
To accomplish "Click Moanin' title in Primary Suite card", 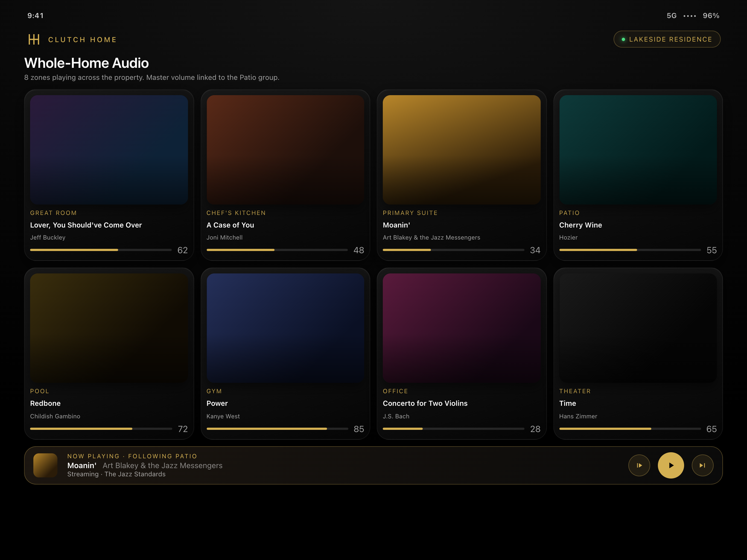I will [x=396, y=225].
